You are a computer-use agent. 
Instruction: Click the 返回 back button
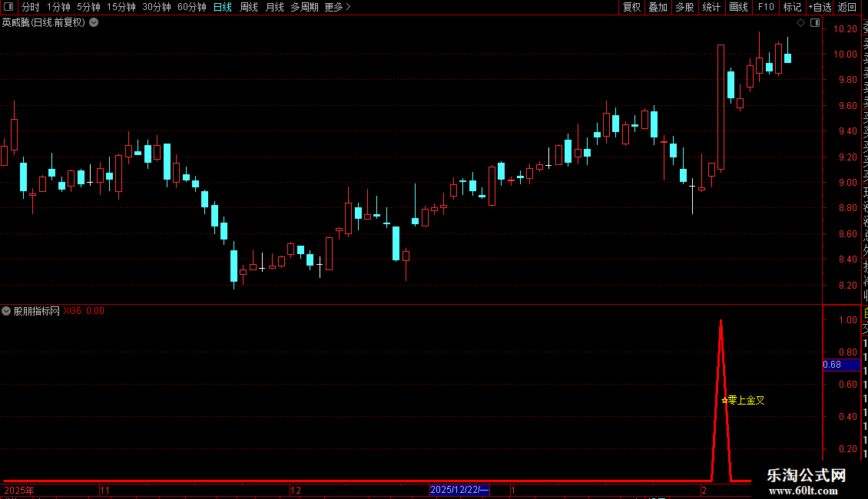tap(847, 7)
